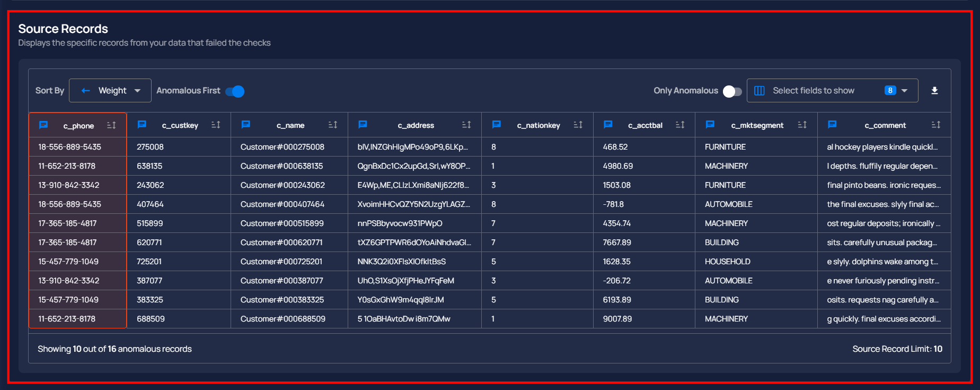
Task: Sort by c_nationkey using its sort icon
Action: click(x=578, y=125)
